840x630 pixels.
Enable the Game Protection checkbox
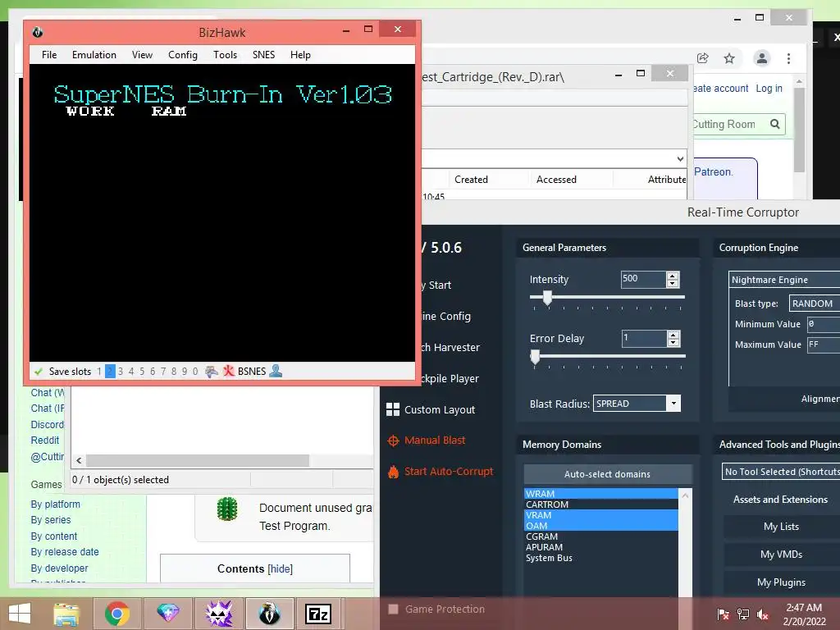click(x=393, y=609)
